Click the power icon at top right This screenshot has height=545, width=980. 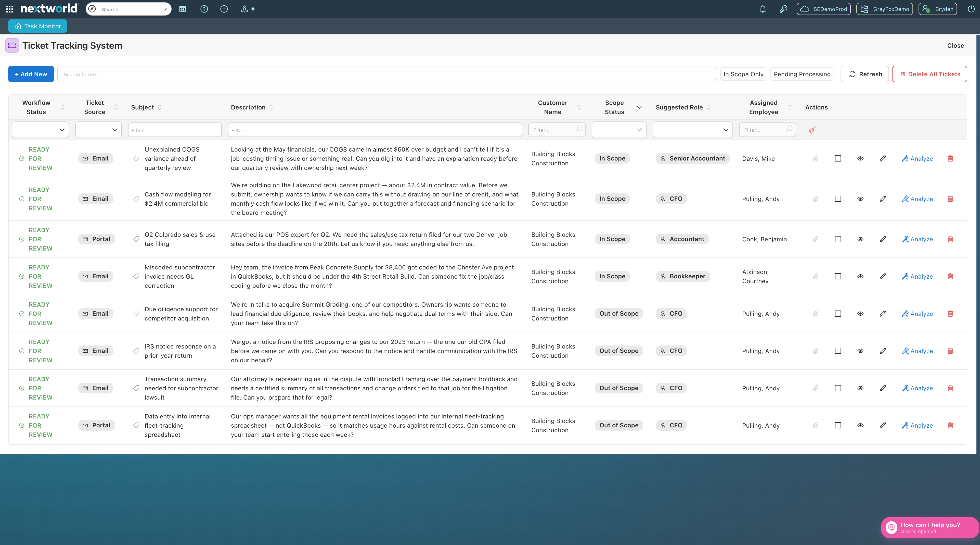971,9
